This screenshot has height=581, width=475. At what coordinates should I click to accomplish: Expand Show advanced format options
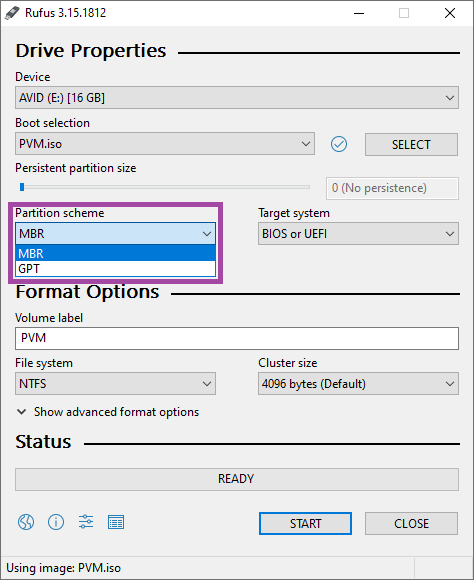tap(108, 412)
